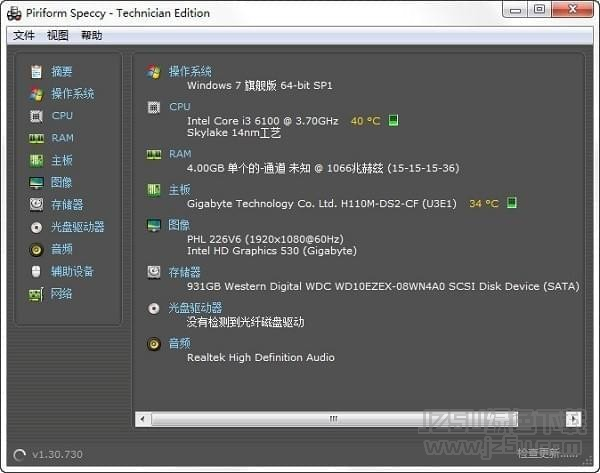Click the horizontal scrollbar left arrow
Screen dimensions: 600x473
point(143,419)
